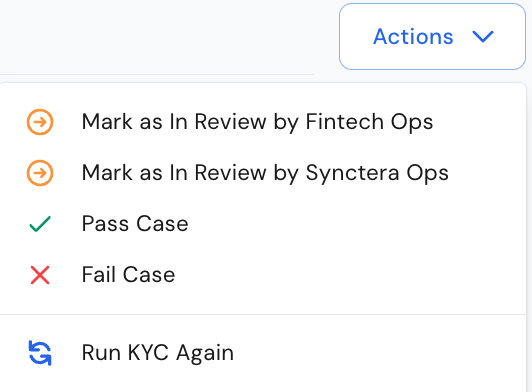Select Run KYC Again from the menu

pyautogui.click(x=263, y=353)
